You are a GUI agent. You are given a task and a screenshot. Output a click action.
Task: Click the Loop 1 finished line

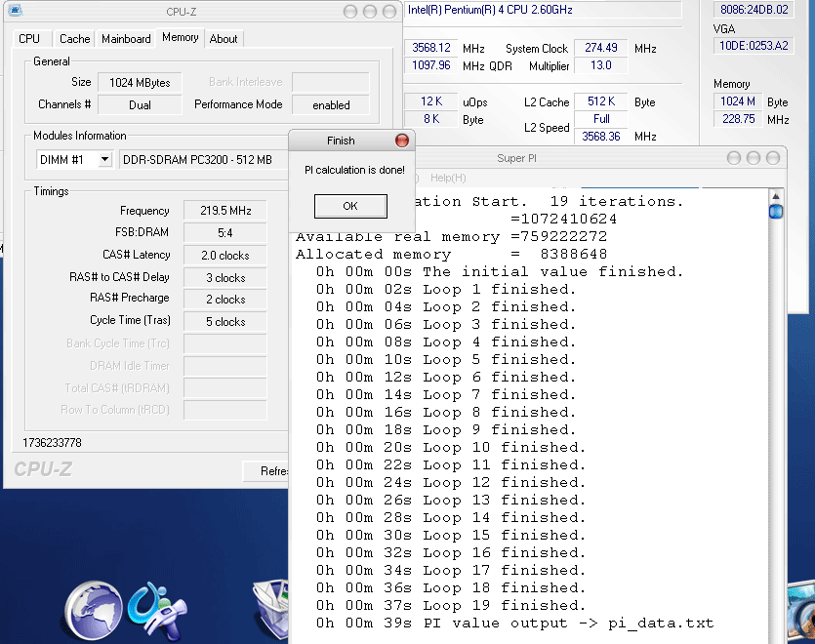(x=446, y=290)
